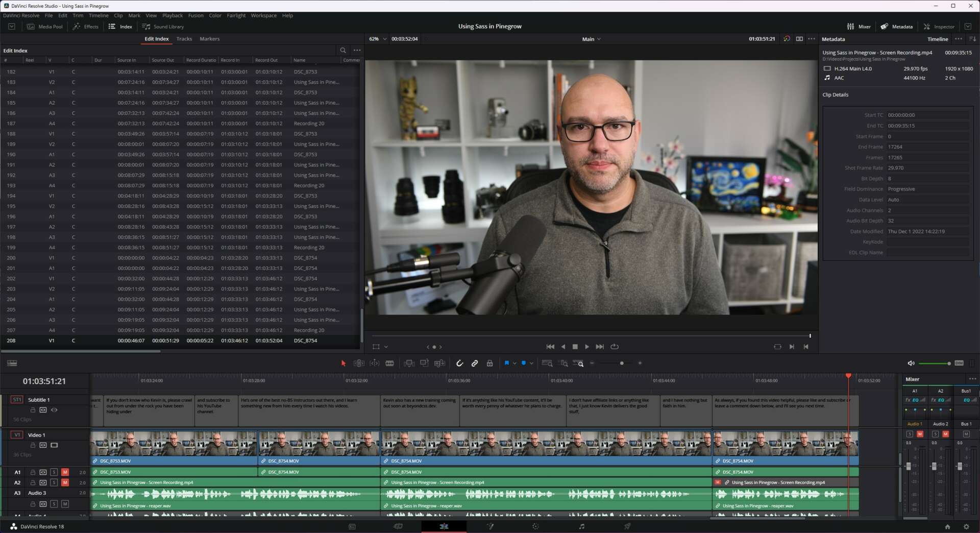This screenshot has width=980, height=533.
Task: Adjust the timeline zoom slider handle
Action: (x=621, y=363)
